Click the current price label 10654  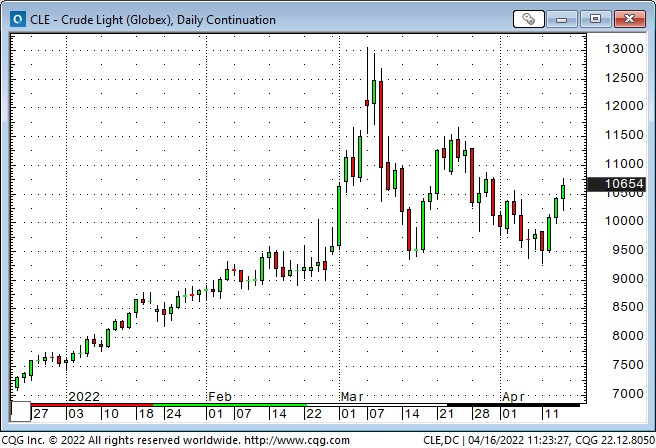click(x=617, y=184)
